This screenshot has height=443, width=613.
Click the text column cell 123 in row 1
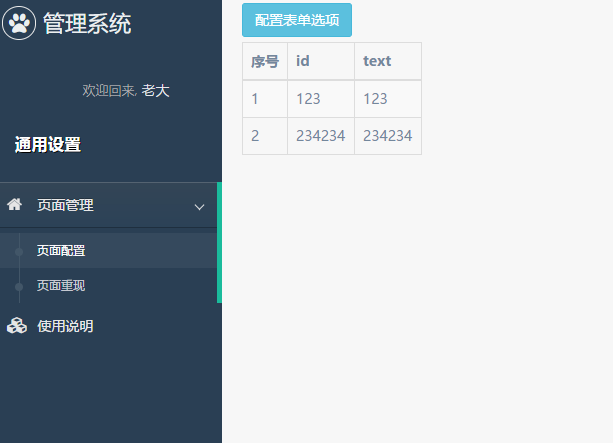(x=388, y=99)
